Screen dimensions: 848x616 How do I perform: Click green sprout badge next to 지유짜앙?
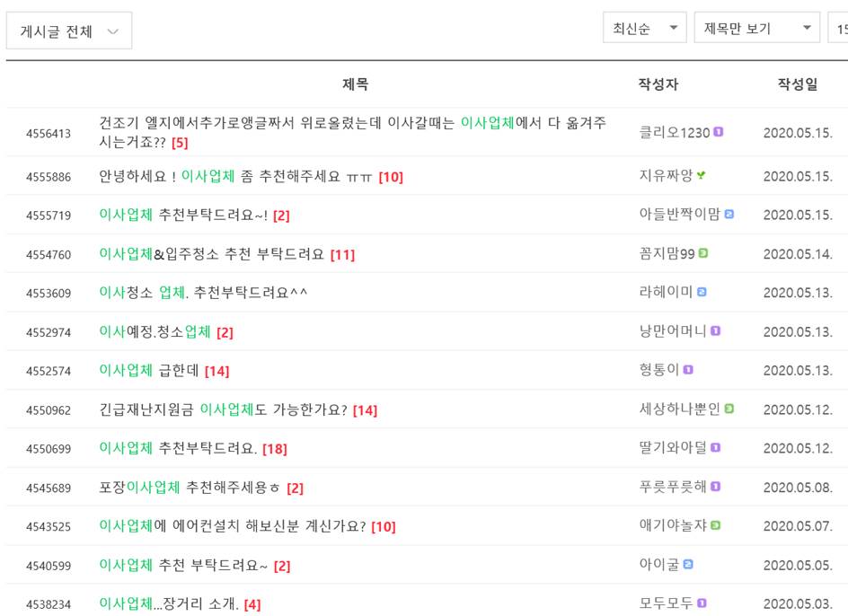(701, 175)
